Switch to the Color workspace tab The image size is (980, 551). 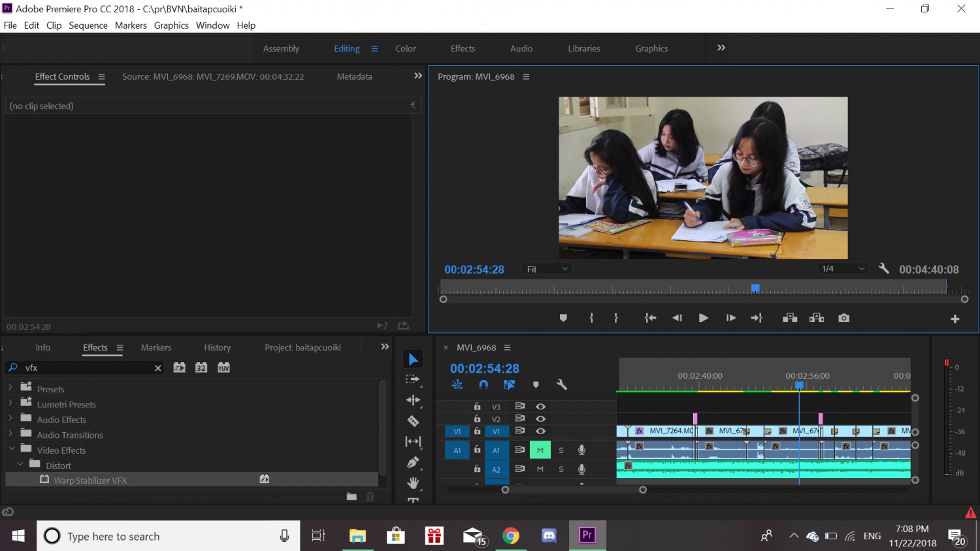pos(406,48)
